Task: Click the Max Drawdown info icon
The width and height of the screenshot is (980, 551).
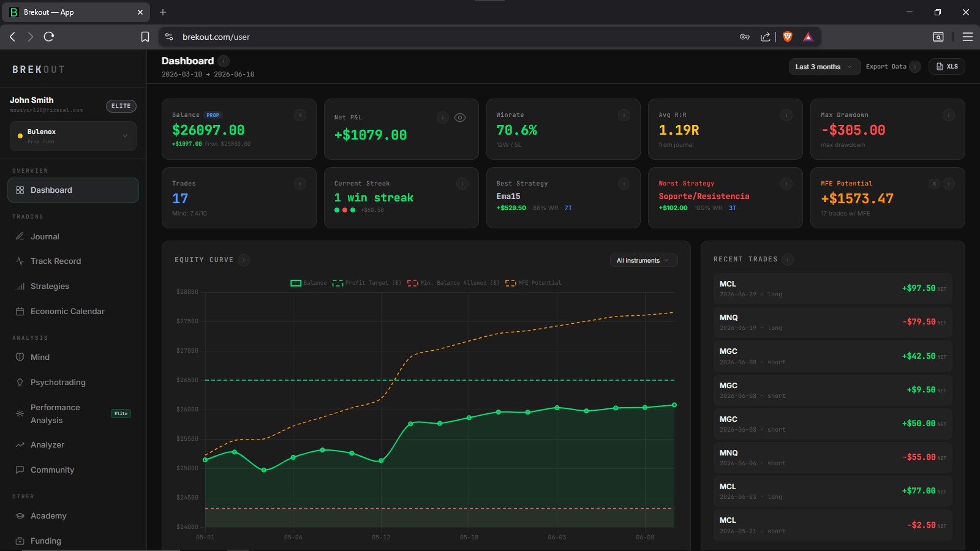Action: click(x=948, y=115)
